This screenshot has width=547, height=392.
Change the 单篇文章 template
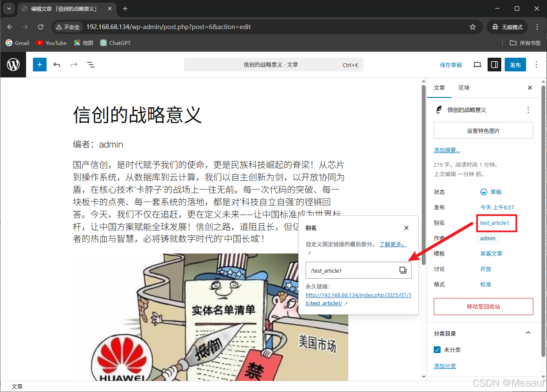click(x=491, y=253)
